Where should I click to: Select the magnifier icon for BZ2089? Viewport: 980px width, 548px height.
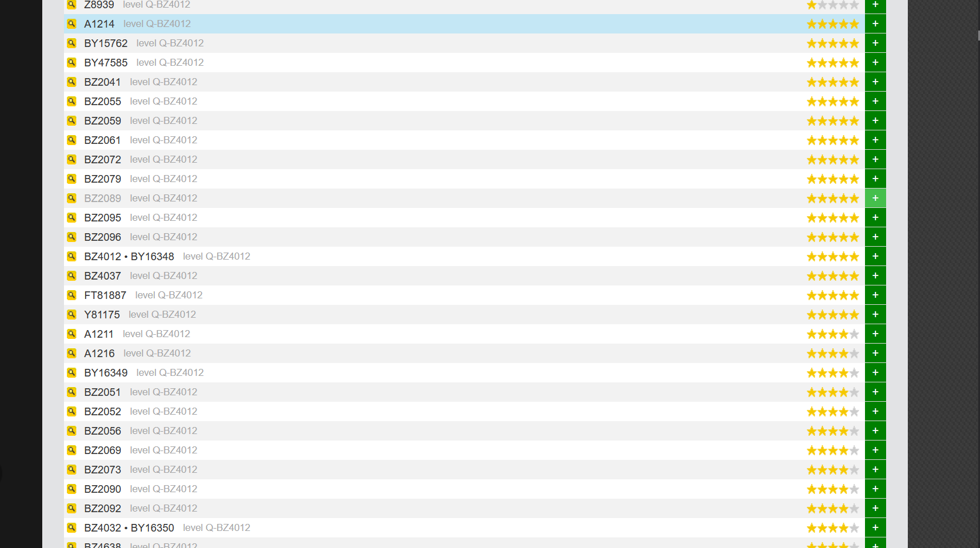72,199
